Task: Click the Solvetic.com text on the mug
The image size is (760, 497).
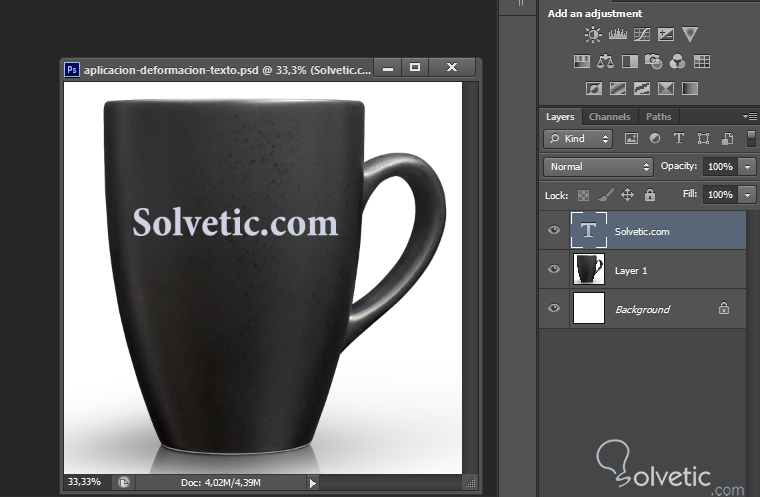Action: 235,222
